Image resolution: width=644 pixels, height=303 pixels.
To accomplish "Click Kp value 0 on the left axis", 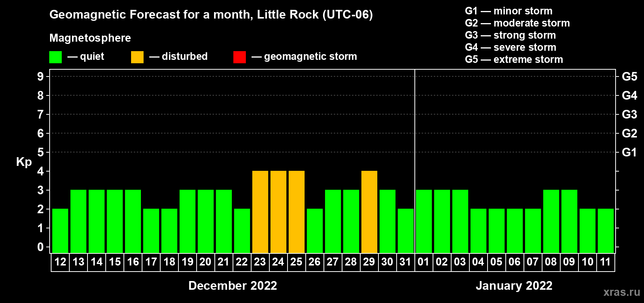I will 40,247.
